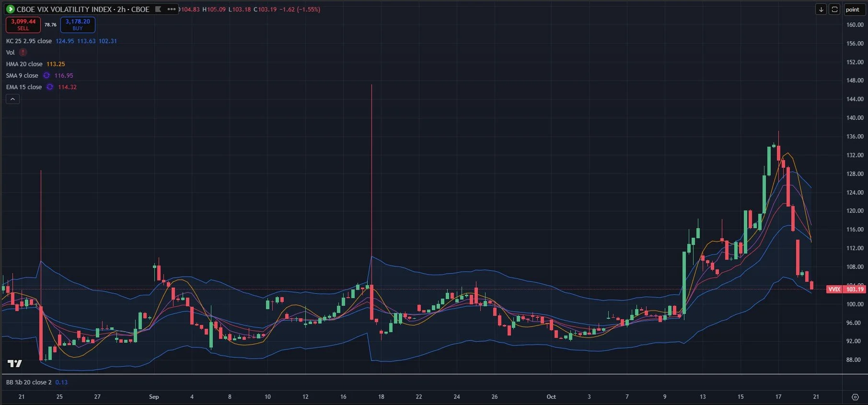Click the 132.00 level on the price scale
This screenshot has width=868, height=405.
(855, 155)
